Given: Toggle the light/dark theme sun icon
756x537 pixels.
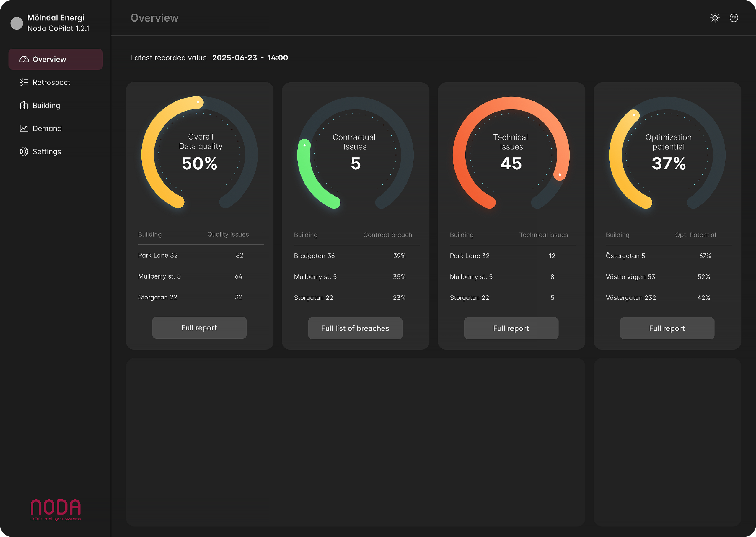Looking at the screenshot, I should 715,18.
